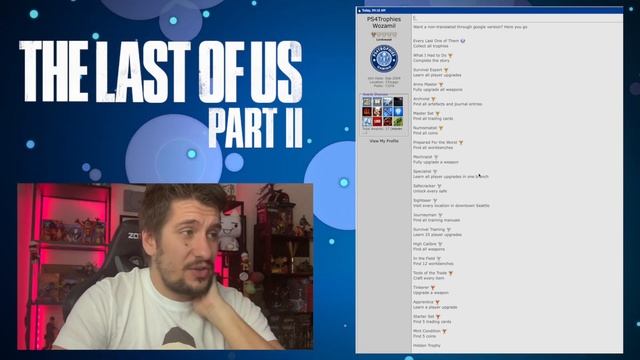Click the 'Find 5 trading cards' description
Viewport: 640px width, 360px height.
coord(432,322)
